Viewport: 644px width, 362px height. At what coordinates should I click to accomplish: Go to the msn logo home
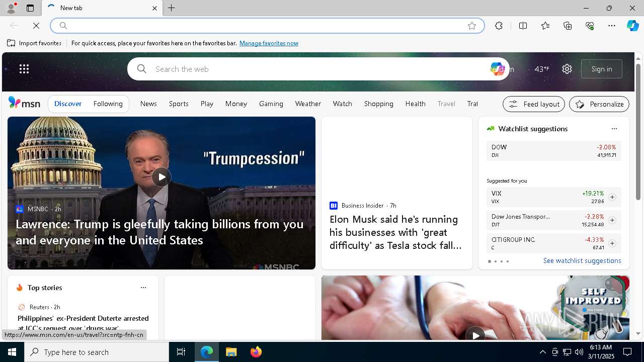pyautogui.click(x=24, y=103)
